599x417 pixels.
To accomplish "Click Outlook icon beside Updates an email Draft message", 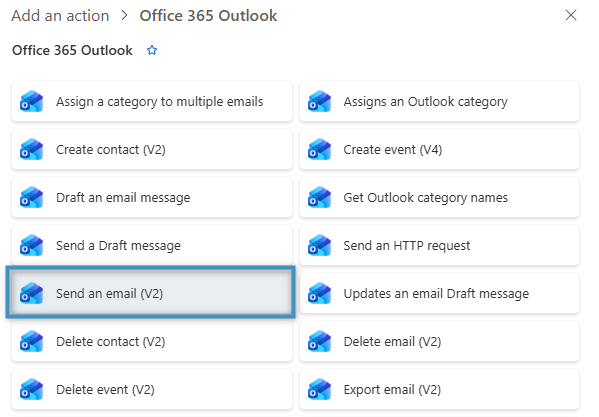I will point(319,293).
